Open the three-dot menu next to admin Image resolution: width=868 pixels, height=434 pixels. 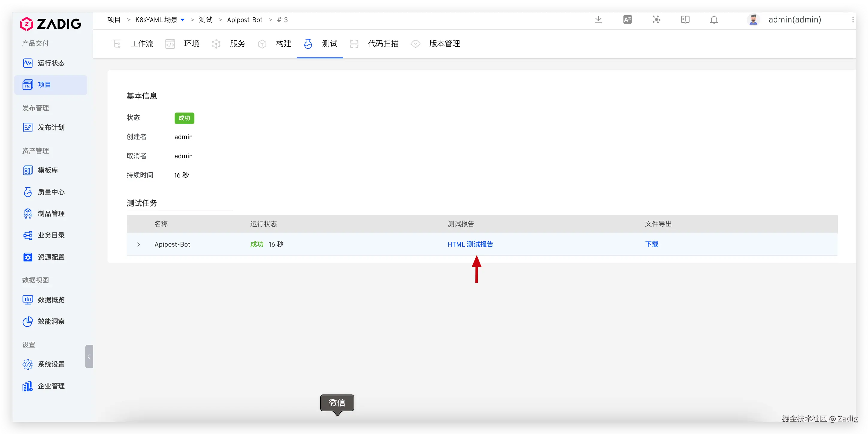(x=853, y=19)
